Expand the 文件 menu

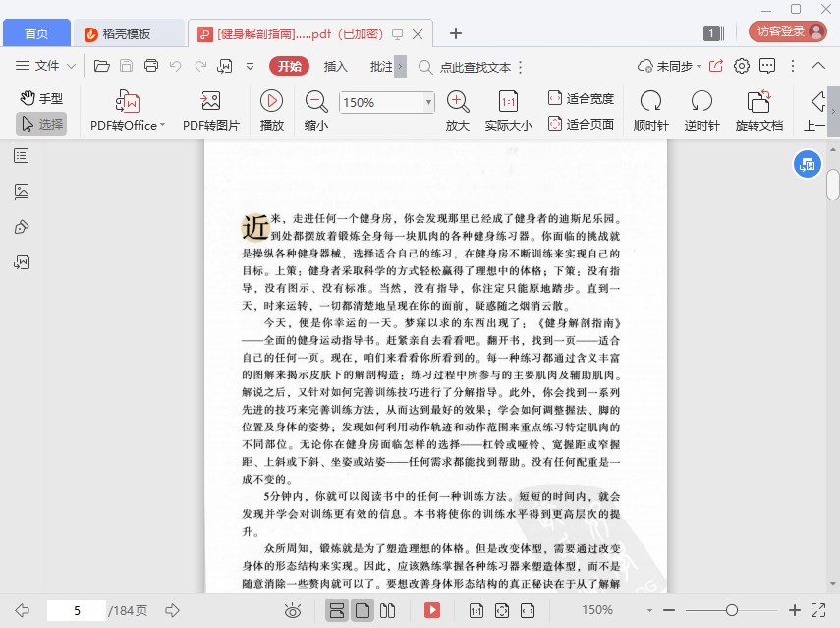[46, 66]
